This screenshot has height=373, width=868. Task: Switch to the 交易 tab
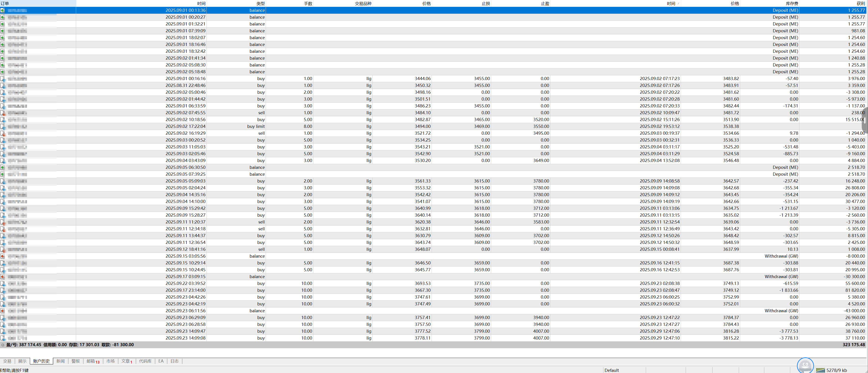[7, 361]
